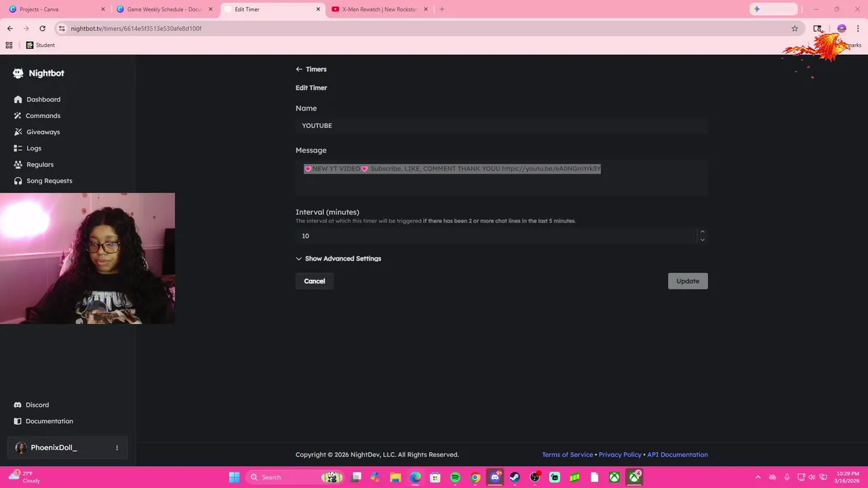The height and width of the screenshot is (488, 868).
Task: Click the Name field containing YOUTUBE
Action: (x=502, y=125)
